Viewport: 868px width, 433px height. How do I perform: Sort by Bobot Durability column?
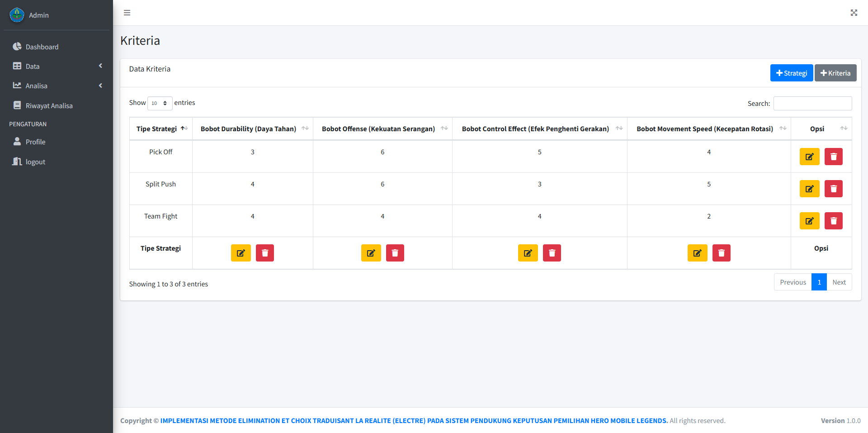(x=253, y=129)
